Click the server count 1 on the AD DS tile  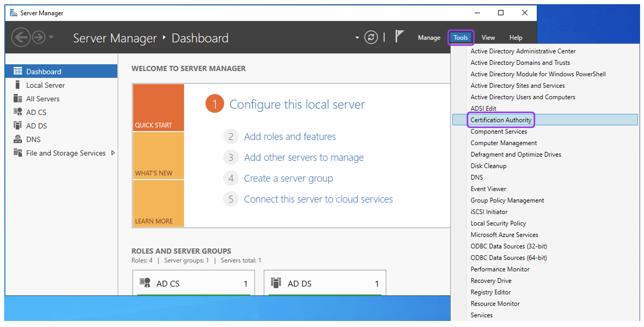tap(377, 284)
